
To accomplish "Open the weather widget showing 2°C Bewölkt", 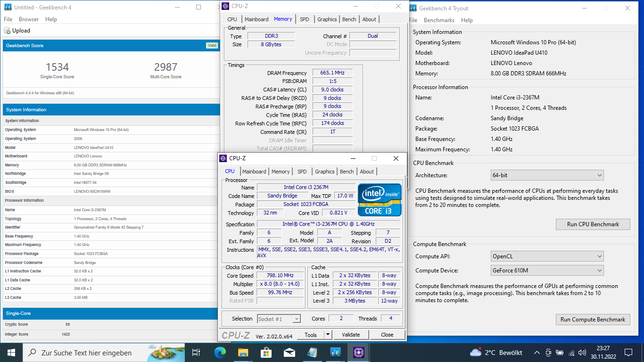I will point(496,353).
